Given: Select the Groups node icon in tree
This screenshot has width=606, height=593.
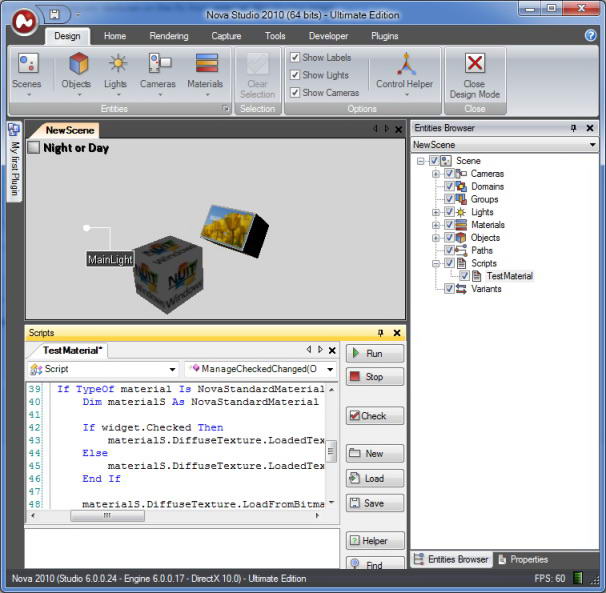Looking at the screenshot, I should coord(461,199).
